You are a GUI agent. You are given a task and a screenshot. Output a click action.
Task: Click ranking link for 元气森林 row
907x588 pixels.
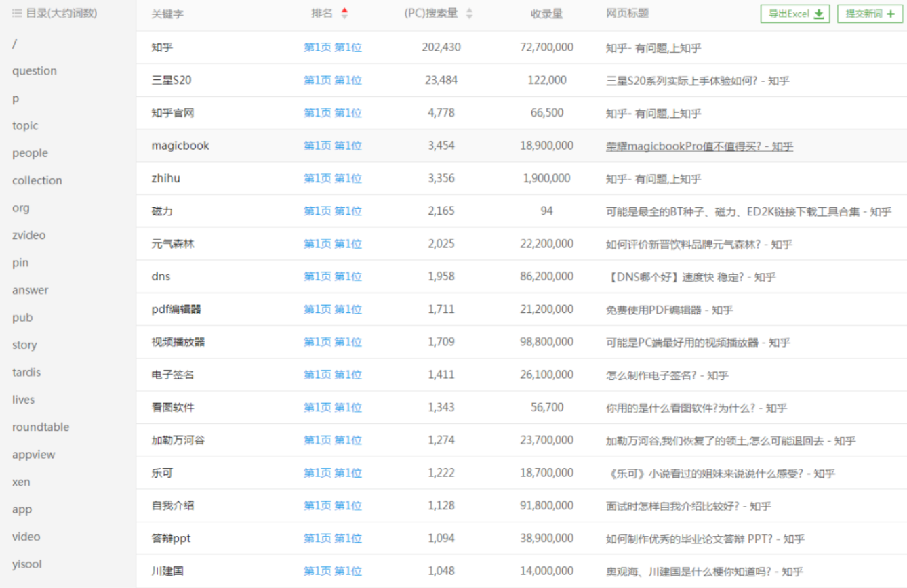click(333, 244)
